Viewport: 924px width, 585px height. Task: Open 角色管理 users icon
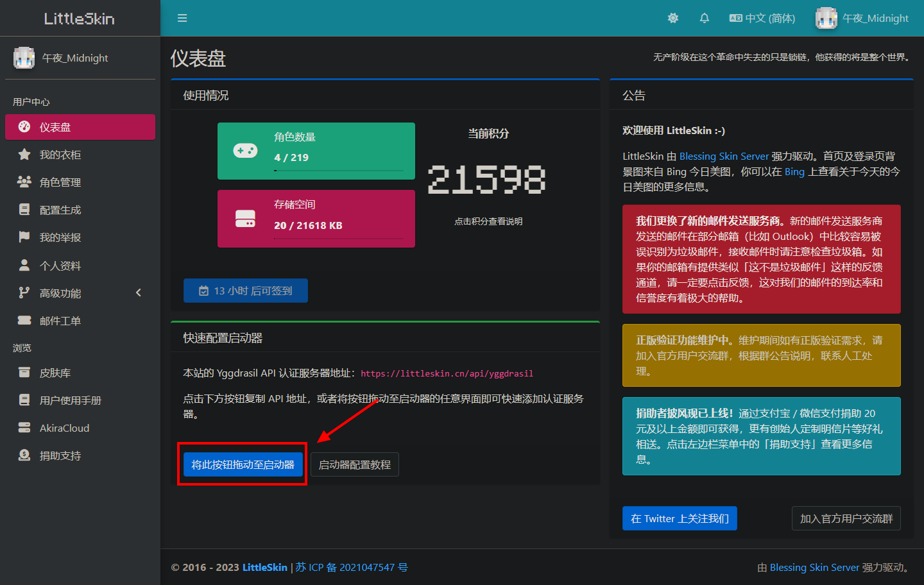click(x=24, y=182)
